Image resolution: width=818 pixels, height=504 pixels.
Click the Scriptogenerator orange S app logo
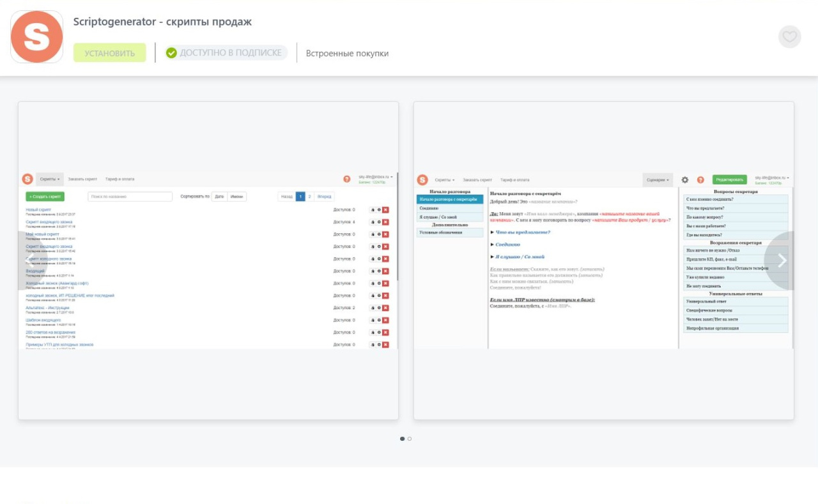37,37
